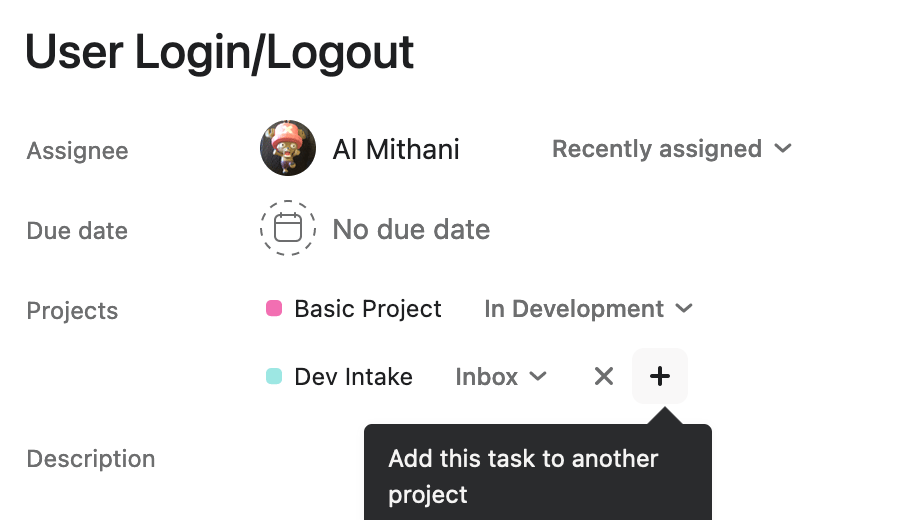922x520 pixels.
Task: Open the Basic Project link
Action: [367, 309]
